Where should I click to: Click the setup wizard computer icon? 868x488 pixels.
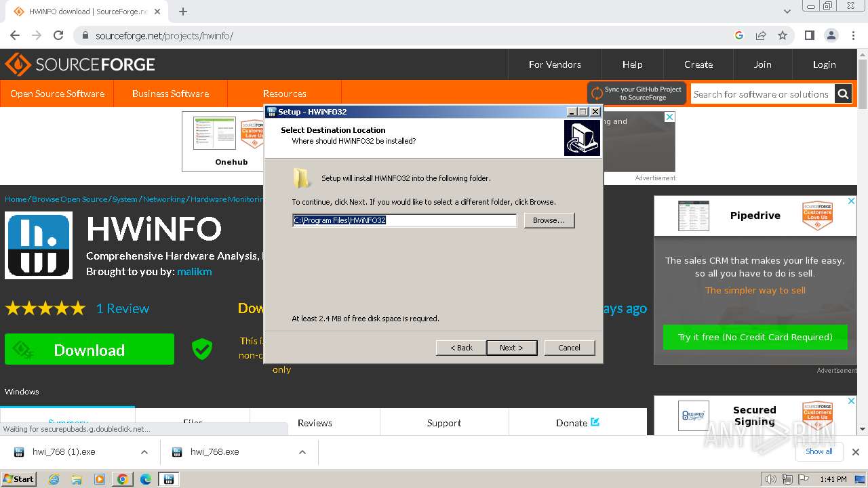click(582, 138)
